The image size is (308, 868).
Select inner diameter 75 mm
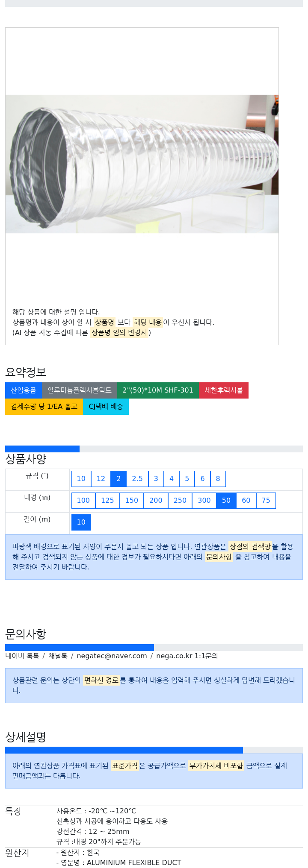pos(266,501)
